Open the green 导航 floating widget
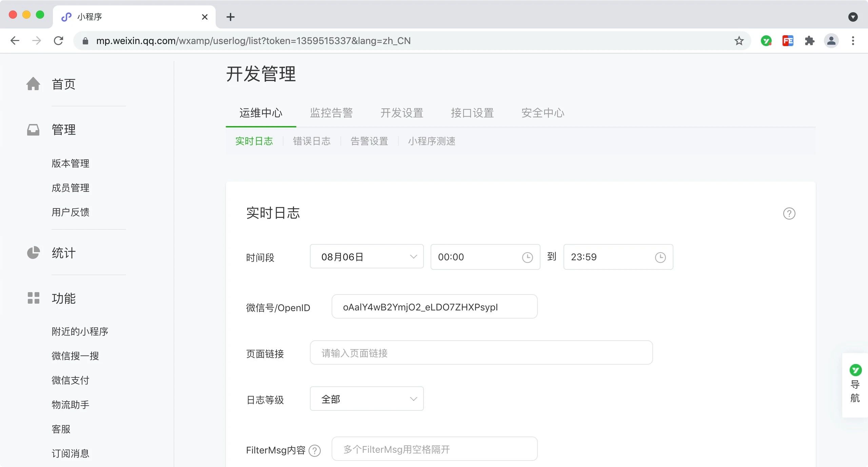 tap(855, 385)
